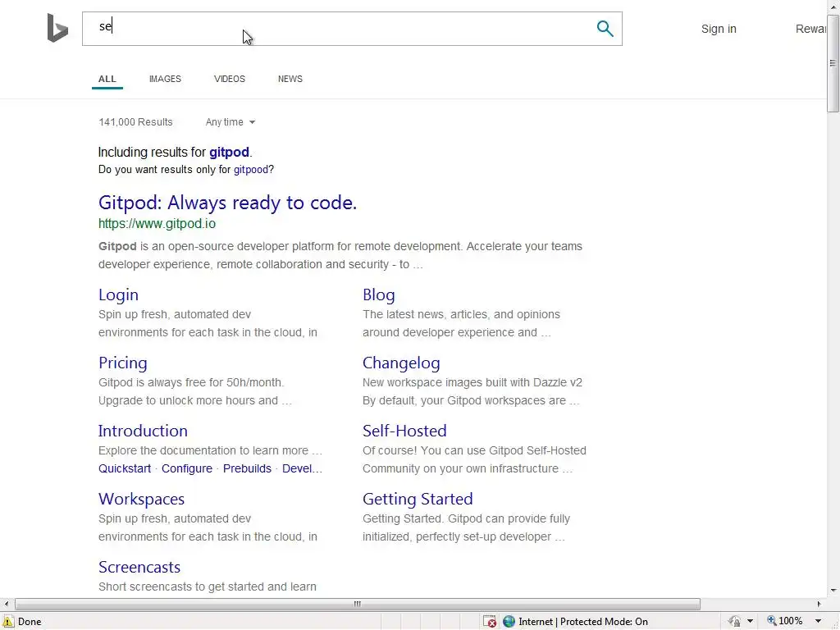Open the Getting Started sublink
Screen dimensions: 840x630
(x=418, y=499)
